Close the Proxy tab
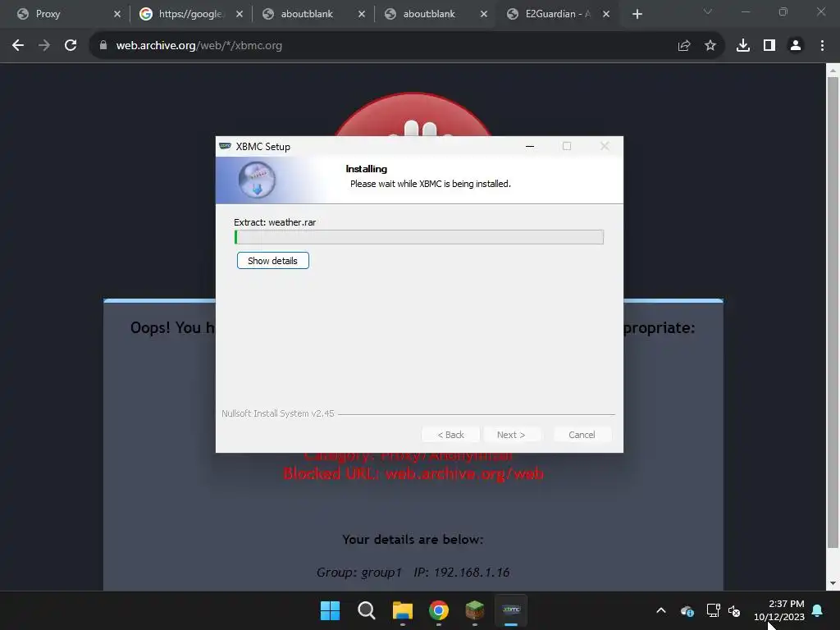Screen dimensions: 840x630 [117, 14]
